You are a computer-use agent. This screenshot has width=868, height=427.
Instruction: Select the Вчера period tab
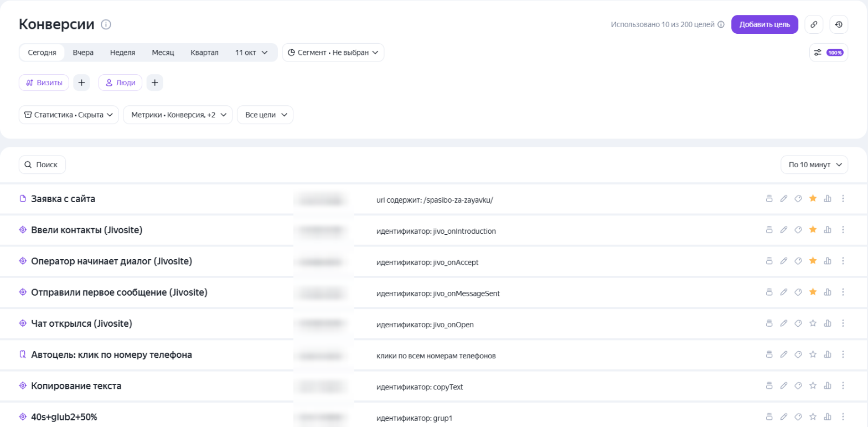pos(83,53)
